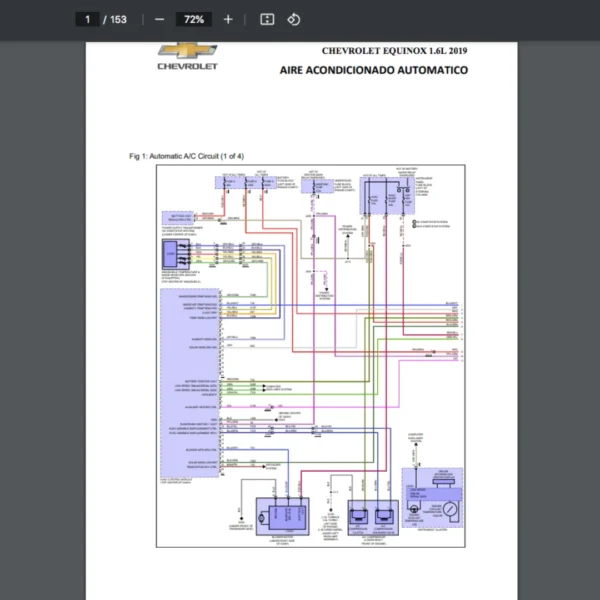Click the zoom out minus button

(159, 19)
